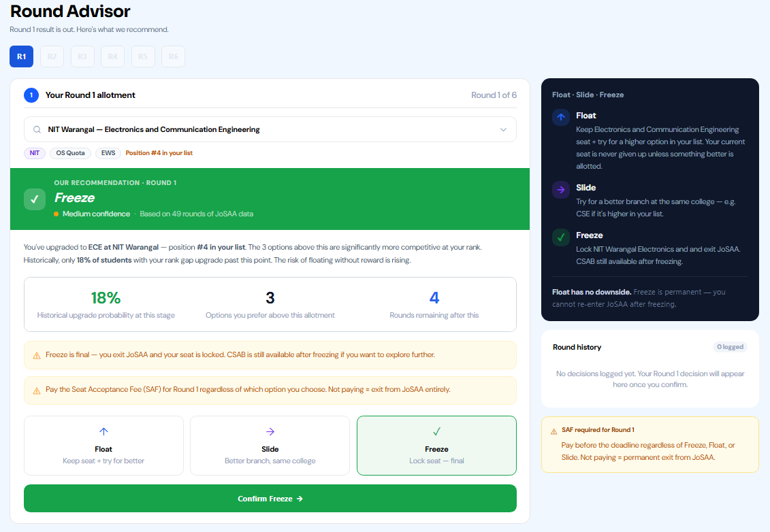Click the NIT tag chip
The image size is (770, 532).
point(34,153)
